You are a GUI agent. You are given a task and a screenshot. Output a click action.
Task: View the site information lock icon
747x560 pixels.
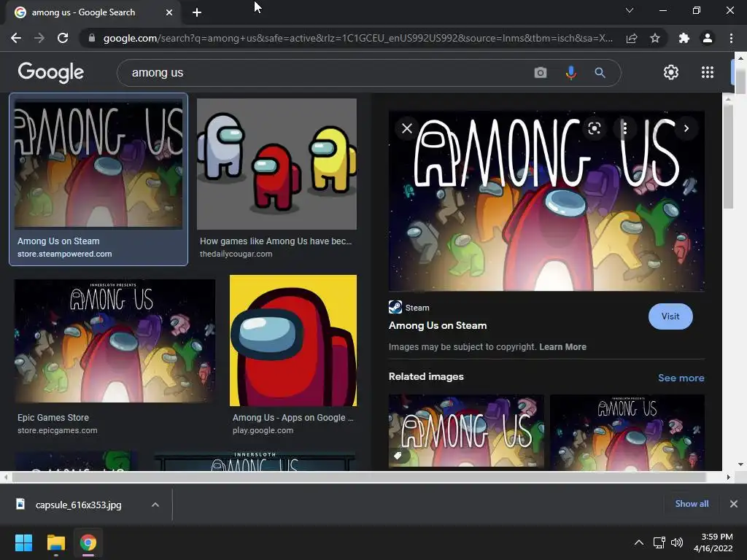[92, 38]
